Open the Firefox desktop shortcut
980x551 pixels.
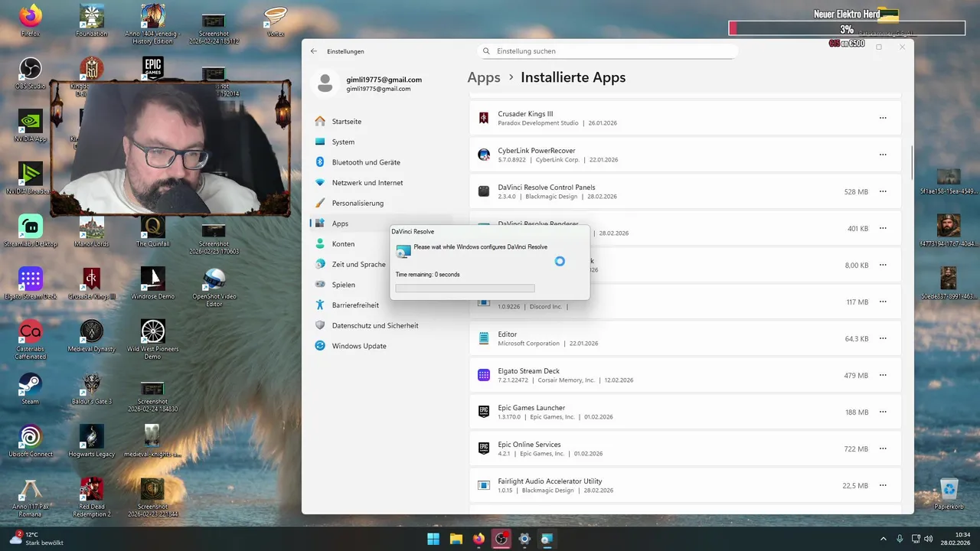click(x=31, y=21)
